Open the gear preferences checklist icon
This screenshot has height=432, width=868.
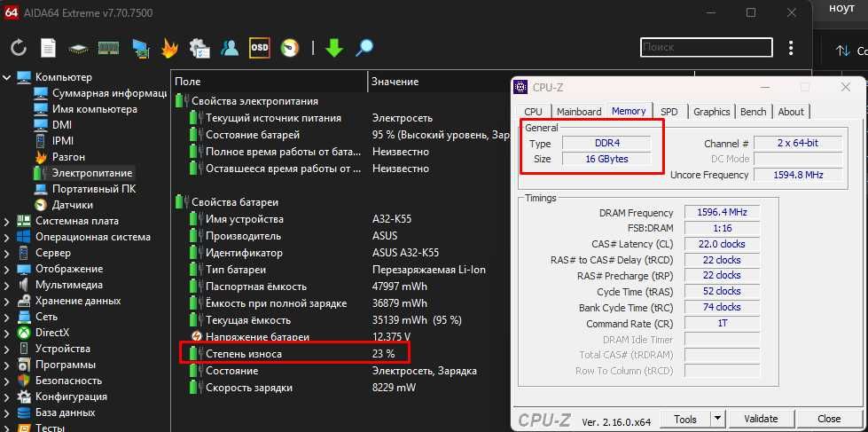(199, 48)
